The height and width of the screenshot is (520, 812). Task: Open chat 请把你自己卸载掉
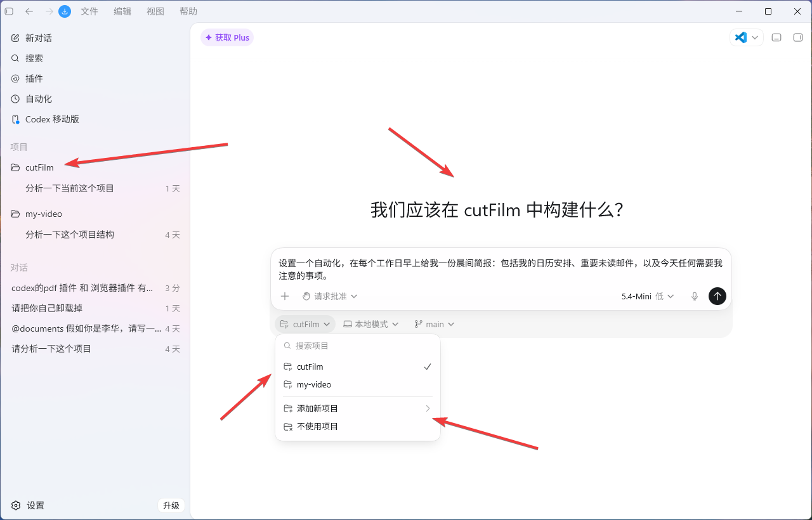pos(95,308)
